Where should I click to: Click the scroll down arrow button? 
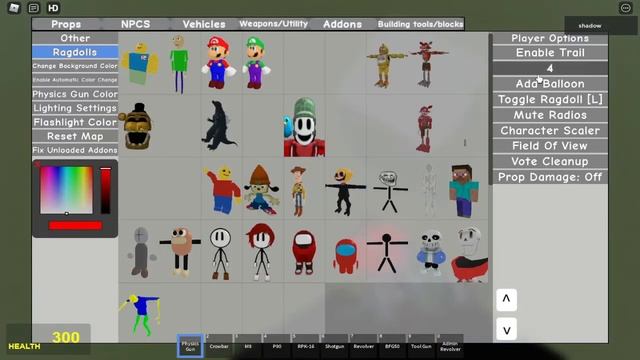(x=507, y=329)
